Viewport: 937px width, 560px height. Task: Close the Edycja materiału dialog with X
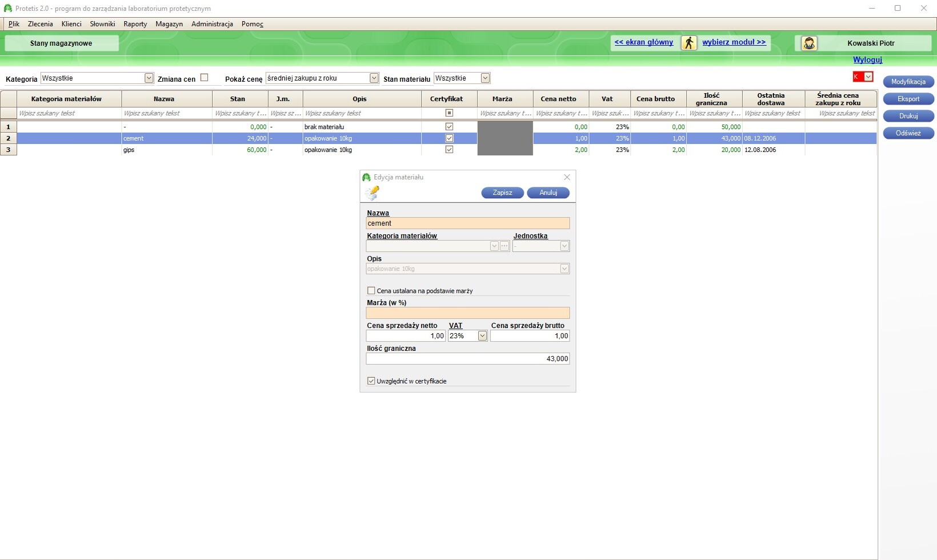click(x=567, y=177)
